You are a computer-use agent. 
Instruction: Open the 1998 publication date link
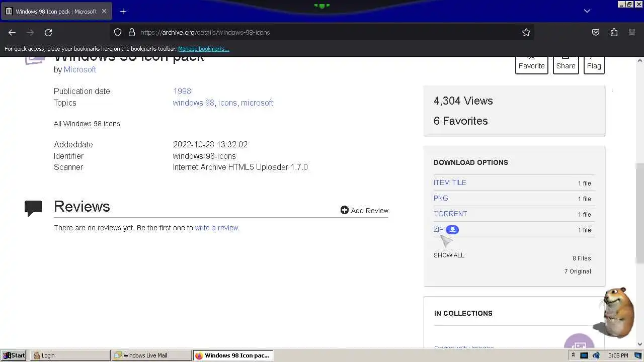[x=182, y=91]
